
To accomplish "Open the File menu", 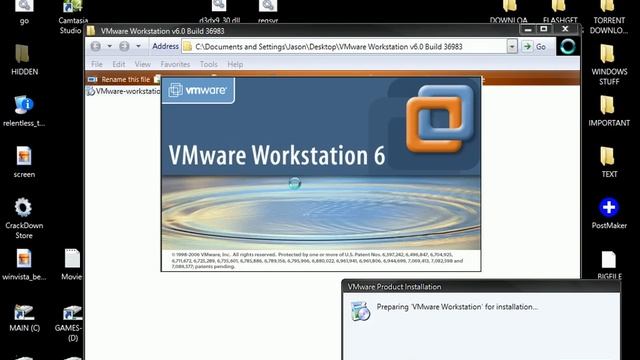I will (x=97, y=64).
